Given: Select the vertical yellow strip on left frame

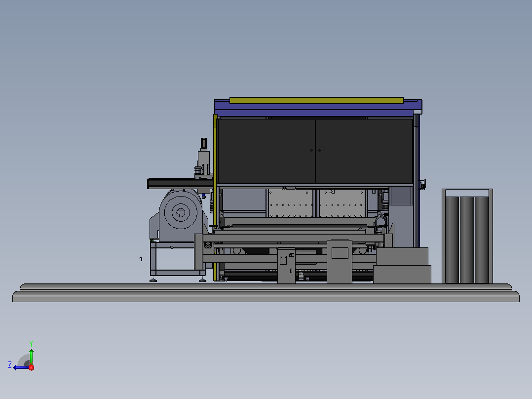Looking at the screenshot, I should click(215, 197).
